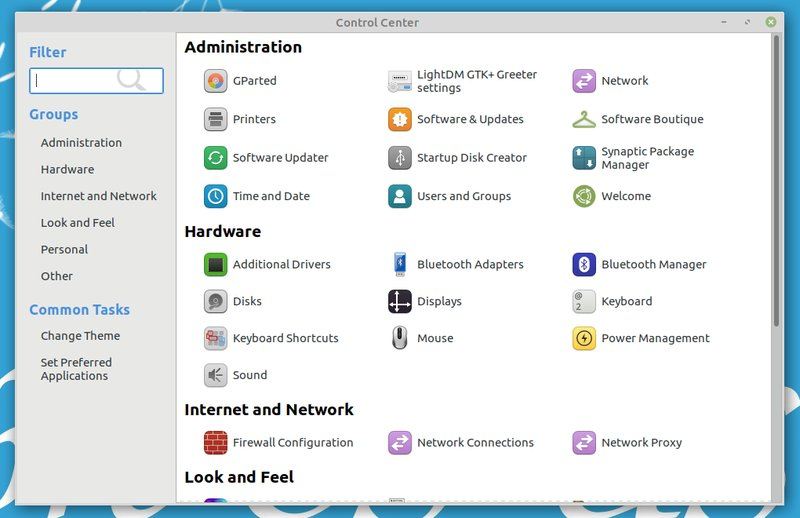Launch Software Boutique hanger icon

point(584,119)
